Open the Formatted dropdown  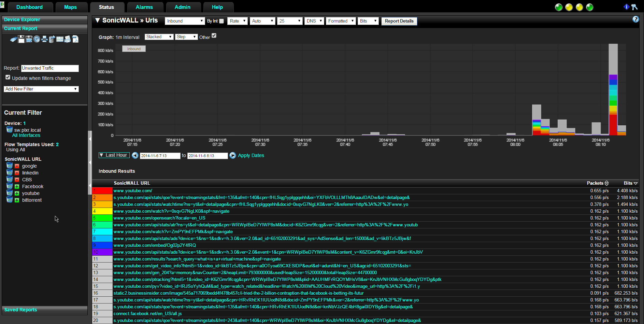[341, 21]
